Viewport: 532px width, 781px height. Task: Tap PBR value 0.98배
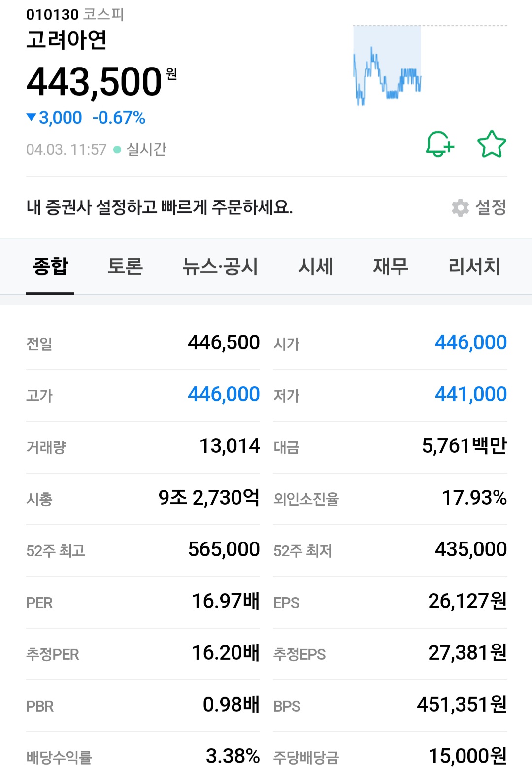tap(232, 705)
